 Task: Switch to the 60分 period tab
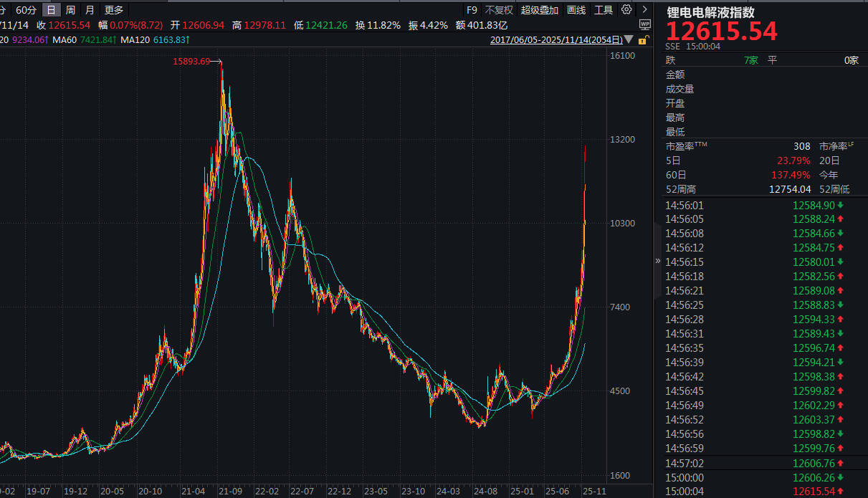click(x=26, y=10)
